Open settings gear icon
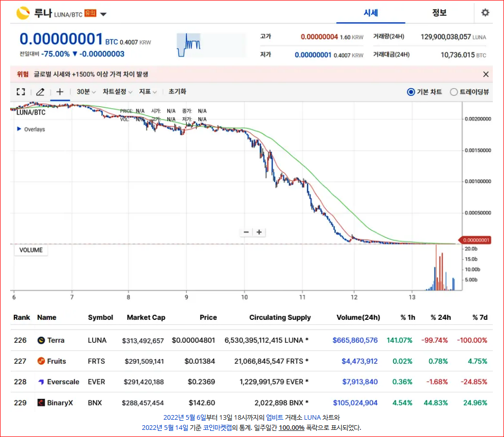The height and width of the screenshot is (437, 504). (485, 13)
